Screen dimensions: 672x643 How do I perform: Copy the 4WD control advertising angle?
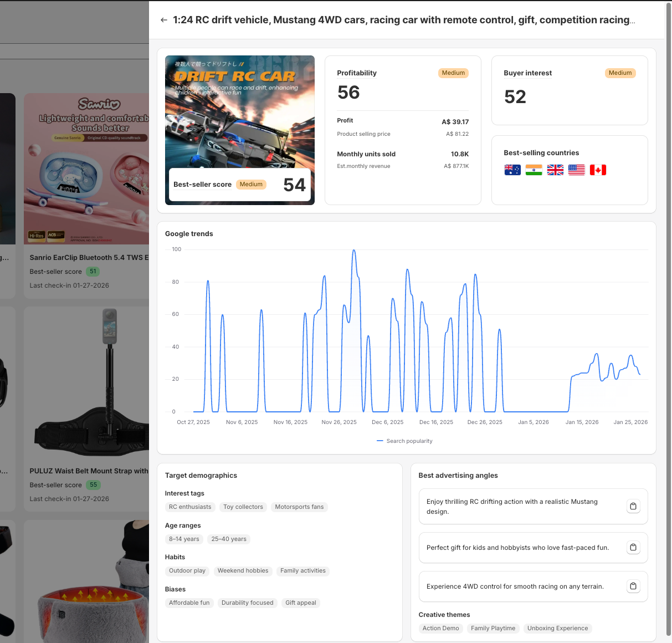tap(633, 586)
